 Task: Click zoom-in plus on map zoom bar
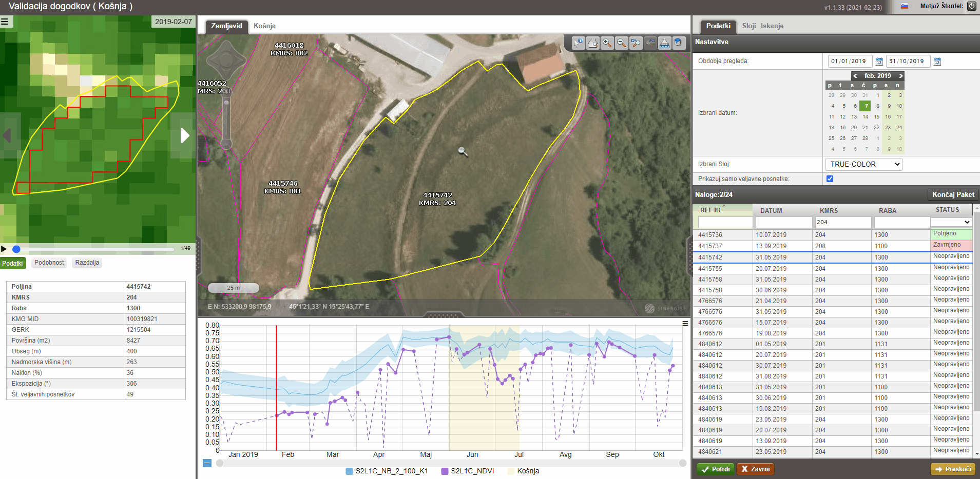point(226,91)
